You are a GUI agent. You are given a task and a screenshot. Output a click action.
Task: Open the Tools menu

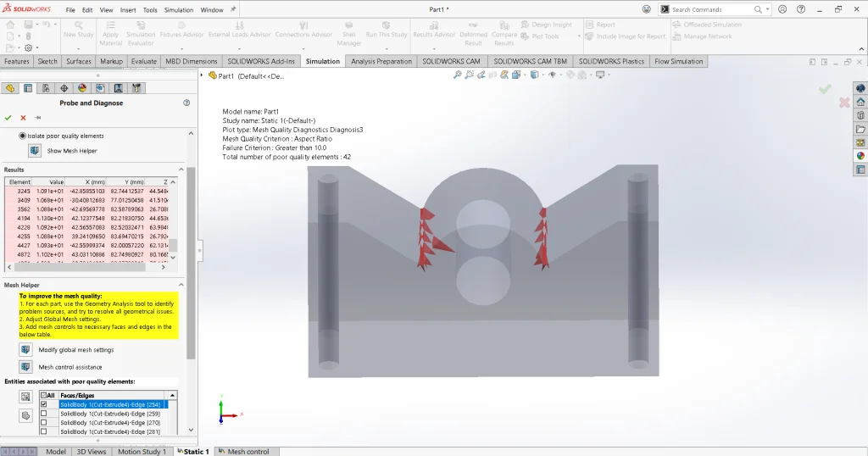coord(150,10)
